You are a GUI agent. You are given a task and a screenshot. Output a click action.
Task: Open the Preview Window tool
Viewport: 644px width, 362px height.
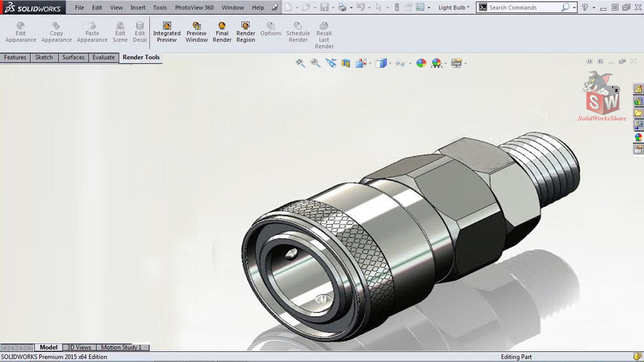point(196,33)
